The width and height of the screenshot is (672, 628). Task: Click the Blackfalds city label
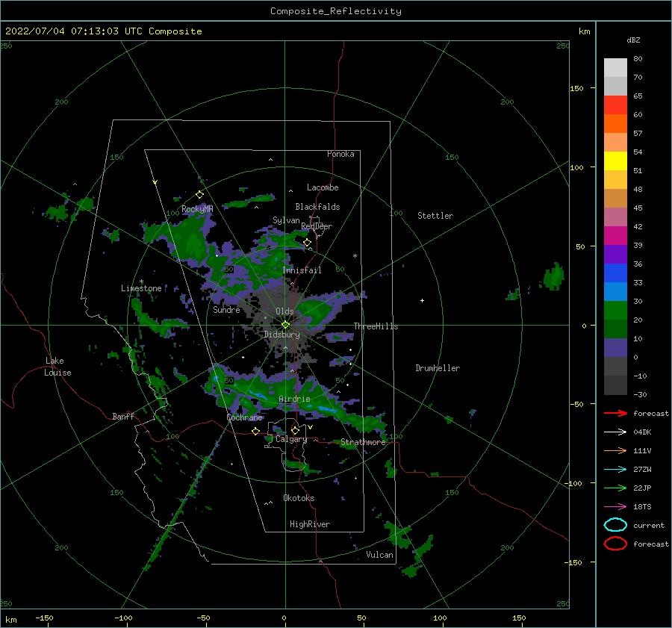[x=317, y=207]
